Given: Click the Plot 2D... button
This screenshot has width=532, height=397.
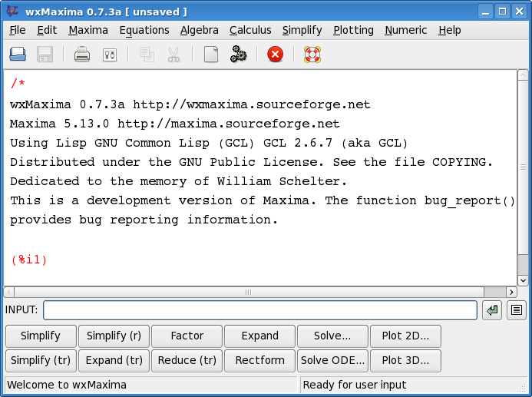Looking at the screenshot, I should 406,336.
